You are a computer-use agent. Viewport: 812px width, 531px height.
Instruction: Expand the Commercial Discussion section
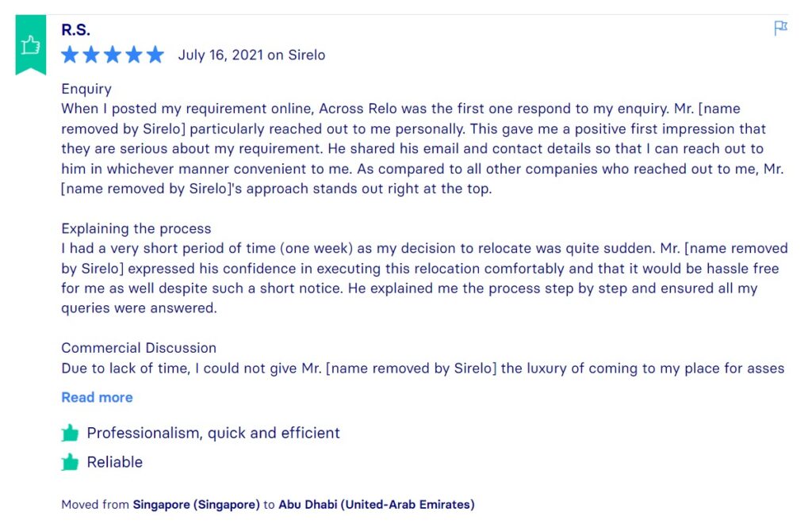coord(139,347)
